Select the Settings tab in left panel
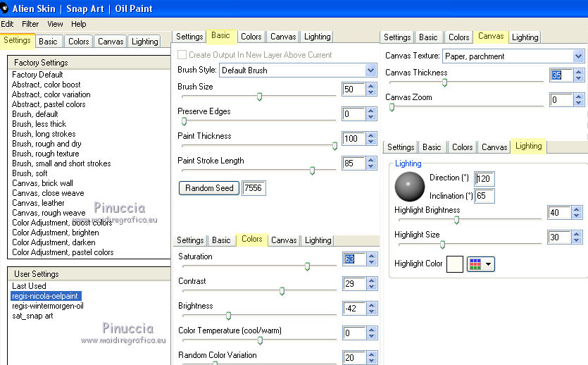This screenshot has height=365, width=588. coord(17,40)
